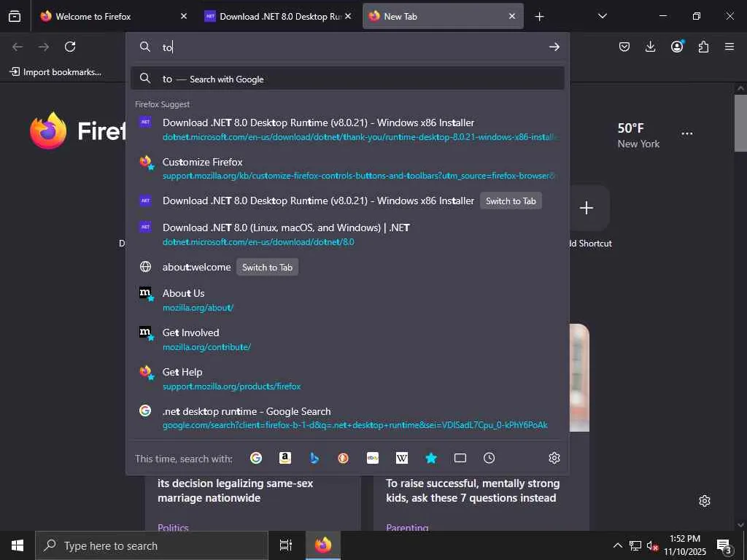747x560 pixels.
Task: Open a new tab with plus button
Action: 539,17
